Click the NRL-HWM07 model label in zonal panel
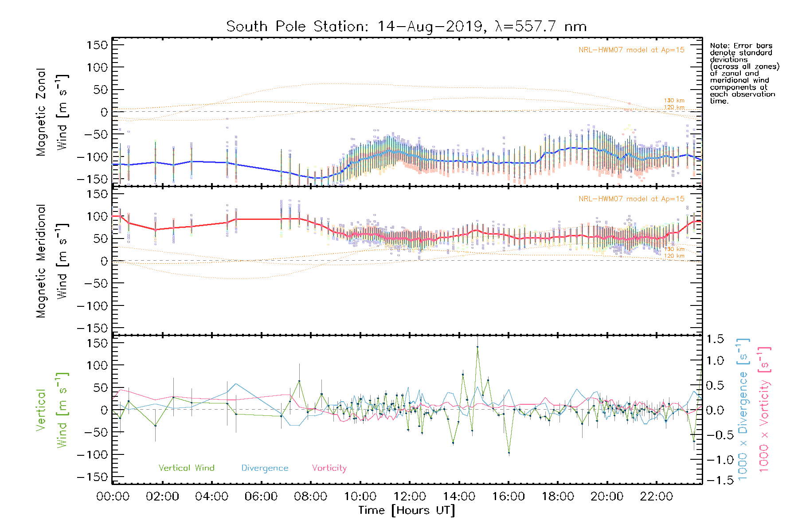The height and width of the screenshot is (532, 798). 631,50
